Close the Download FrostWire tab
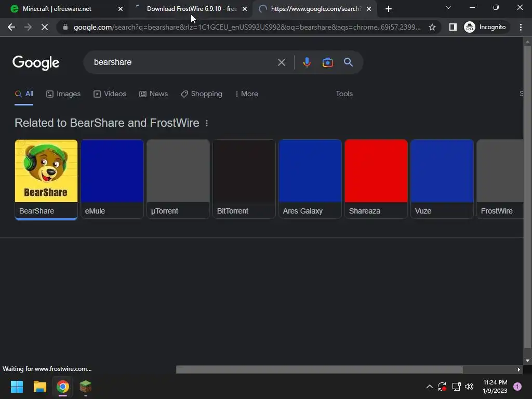 245,9
